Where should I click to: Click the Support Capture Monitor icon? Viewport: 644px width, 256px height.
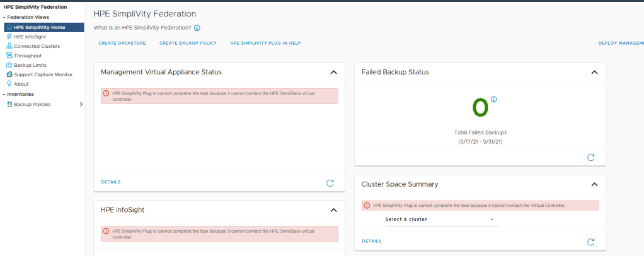(9, 74)
